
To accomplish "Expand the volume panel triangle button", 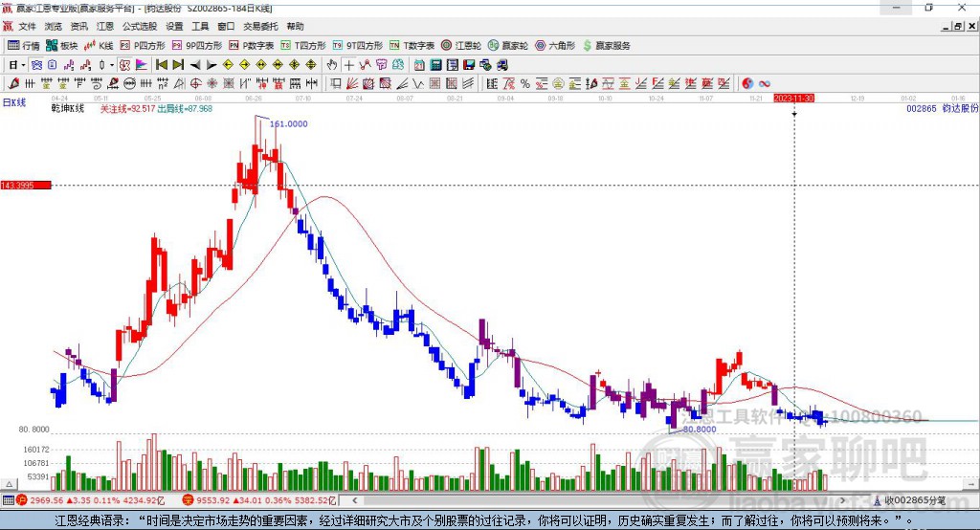I will 9,484.
